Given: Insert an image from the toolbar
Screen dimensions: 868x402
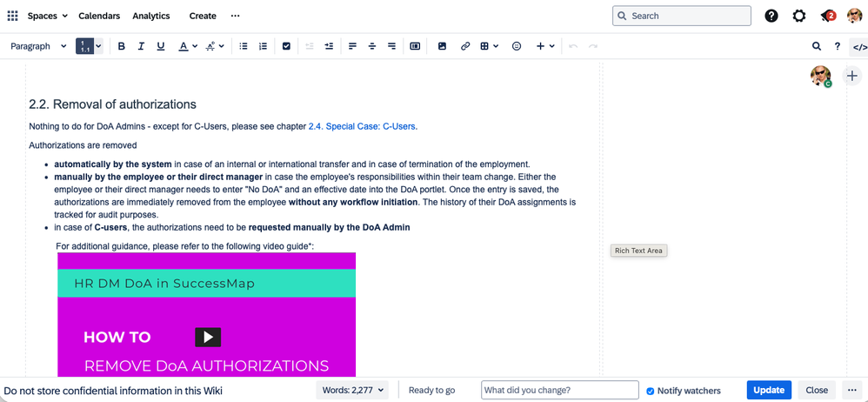Looking at the screenshot, I should pos(442,46).
